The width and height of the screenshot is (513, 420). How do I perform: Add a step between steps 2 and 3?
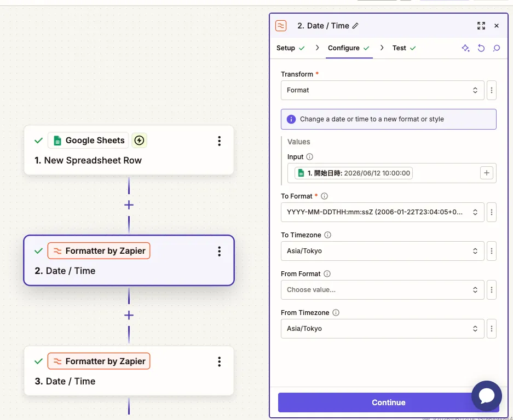coord(129,316)
